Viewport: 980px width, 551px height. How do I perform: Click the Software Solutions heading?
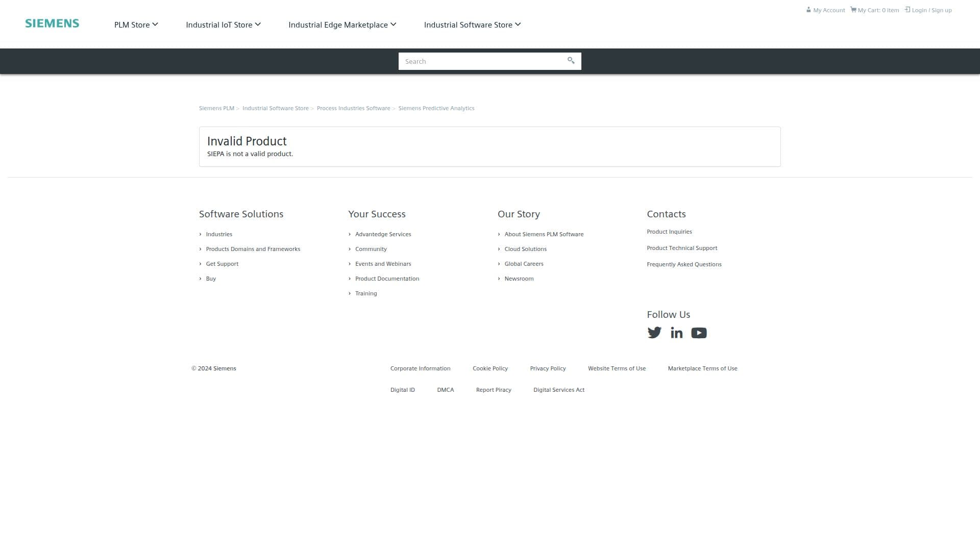tap(241, 214)
